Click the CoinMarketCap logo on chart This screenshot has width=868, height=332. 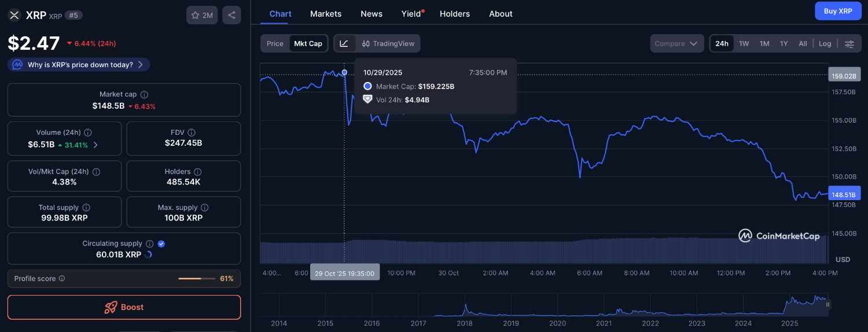(x=779, y=235)
